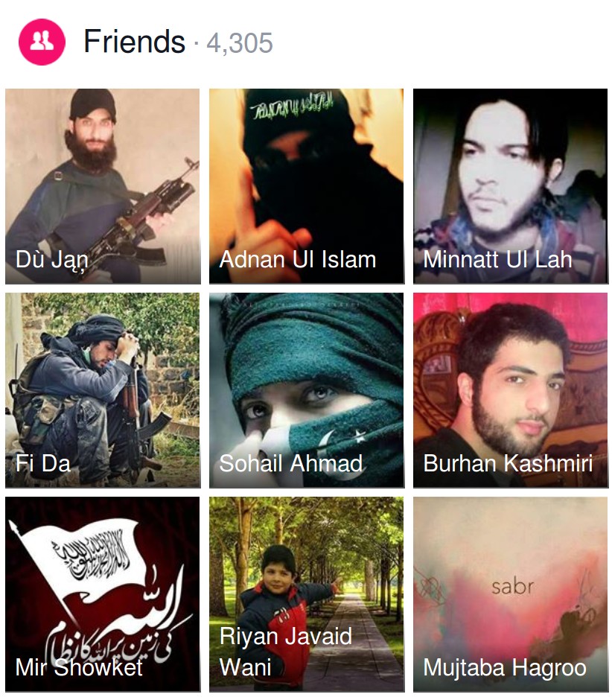
Task: Open the thumbnail with the word sabr
Action: point(511,594)
